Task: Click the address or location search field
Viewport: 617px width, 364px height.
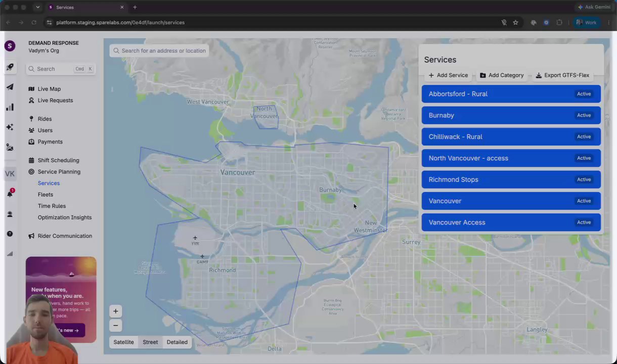Action: 159,51
